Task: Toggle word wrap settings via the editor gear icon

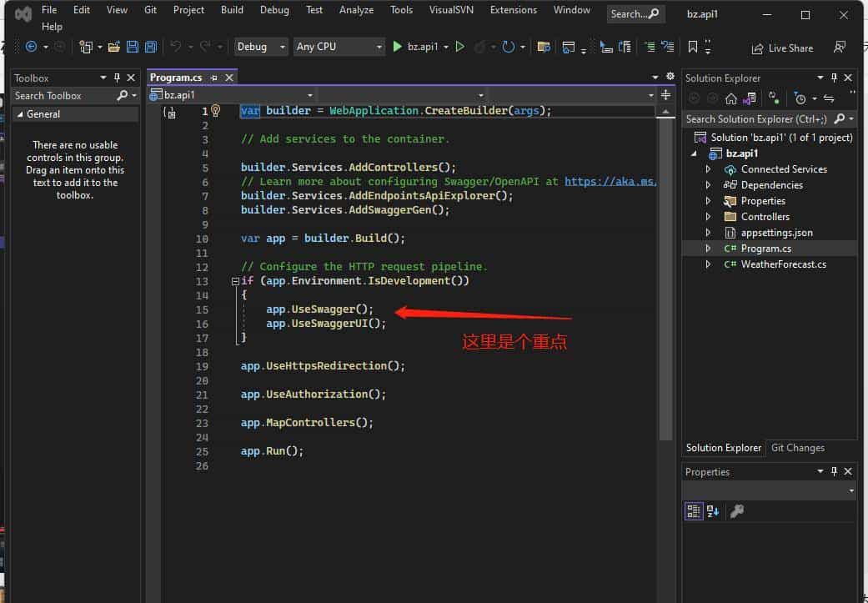Action: coord(670,76)
